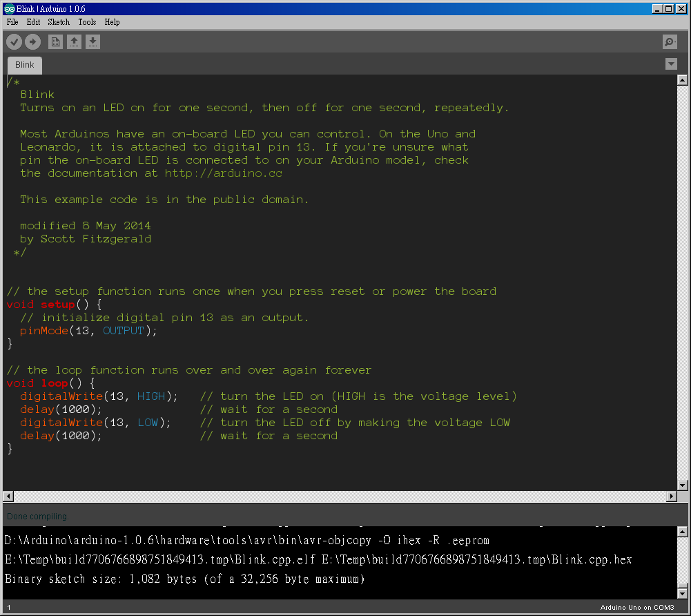Click the Blink.cpp.hex path in console
Image resolution: width=691 pixels, height=616 pixels.
click(x=477, y=559)
